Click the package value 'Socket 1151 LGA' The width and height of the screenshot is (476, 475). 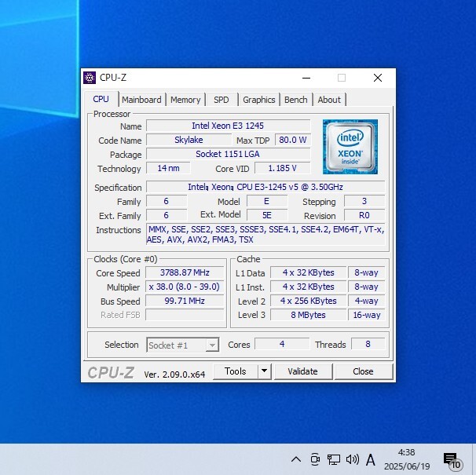coord(229,154)
